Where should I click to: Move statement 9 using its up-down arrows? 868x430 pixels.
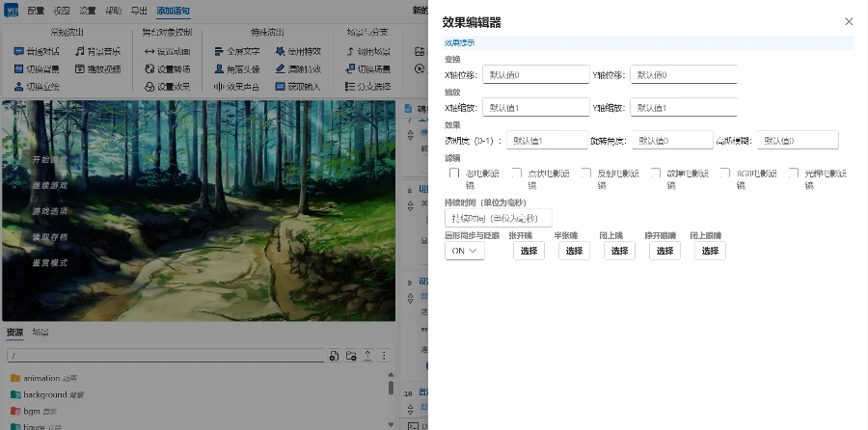(410, 298)
